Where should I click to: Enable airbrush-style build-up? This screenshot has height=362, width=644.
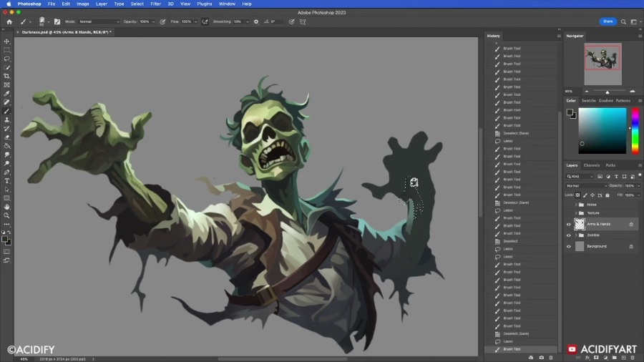coord(205,21)
